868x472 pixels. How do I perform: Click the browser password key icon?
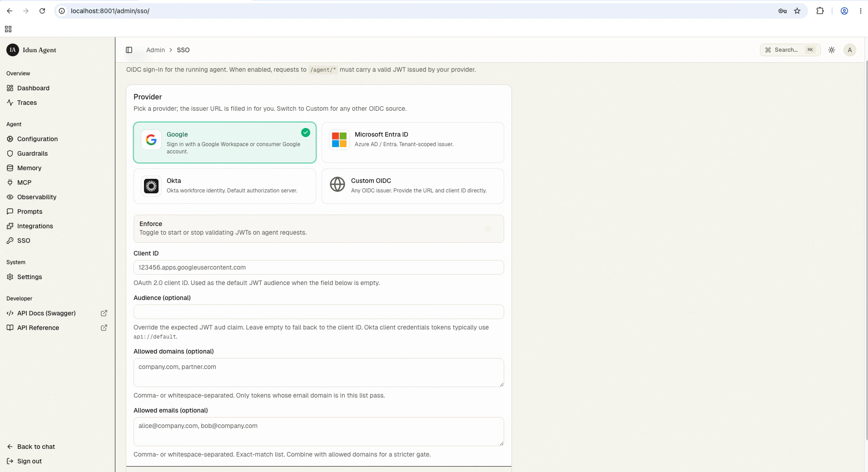click(783, 11)
